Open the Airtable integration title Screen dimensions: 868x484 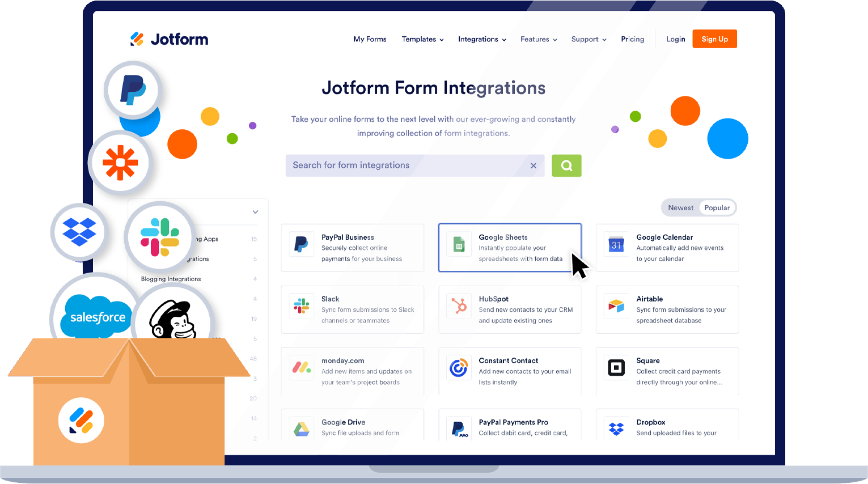649,299
